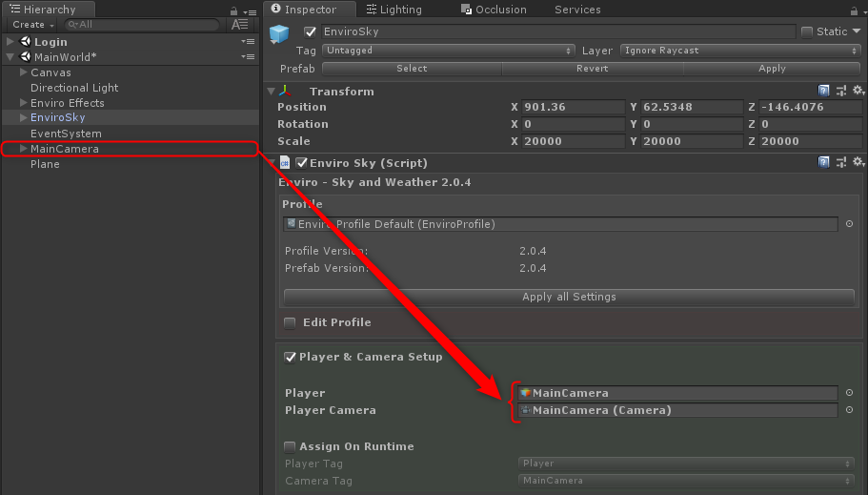Enable the Edit Profile checkbox
Viewport: 868px width, 495px height.
click(x=291, y=322)
